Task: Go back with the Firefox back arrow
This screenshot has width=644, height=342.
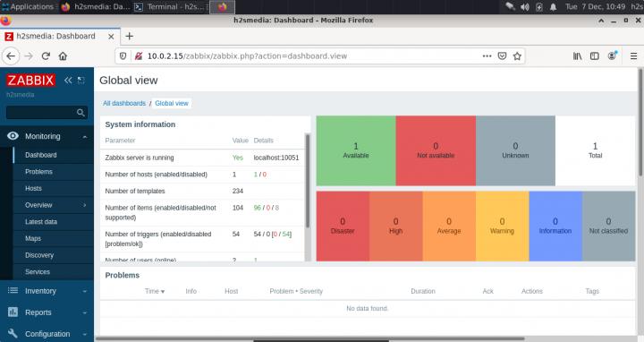Action: pyautogui.click(x=11, y=56)
